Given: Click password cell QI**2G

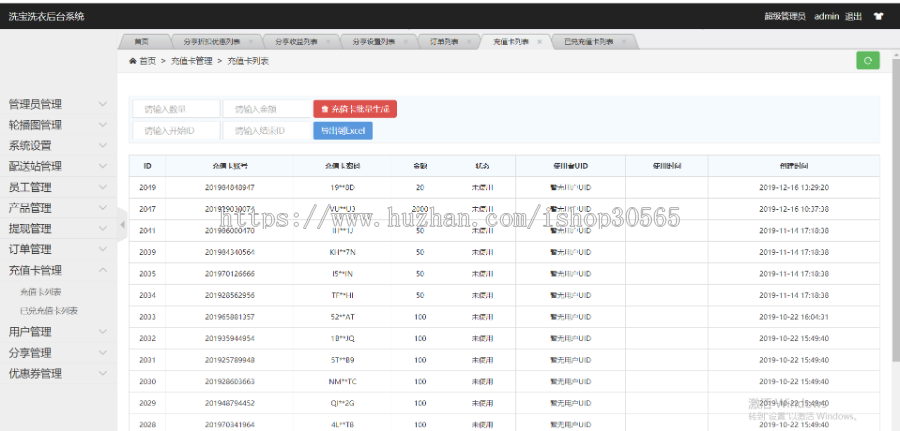Looking at the screenshot, I should point(343,403).
